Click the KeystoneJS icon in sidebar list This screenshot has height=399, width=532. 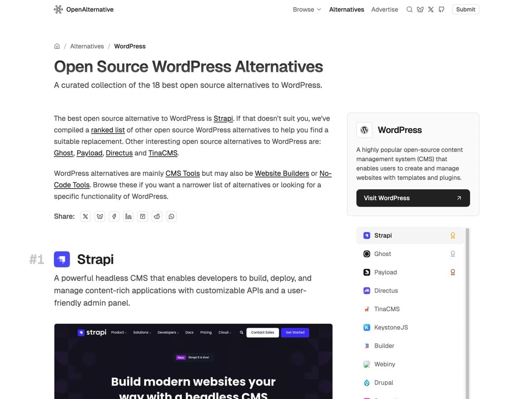pyautogui.click(x=367, y=328)
